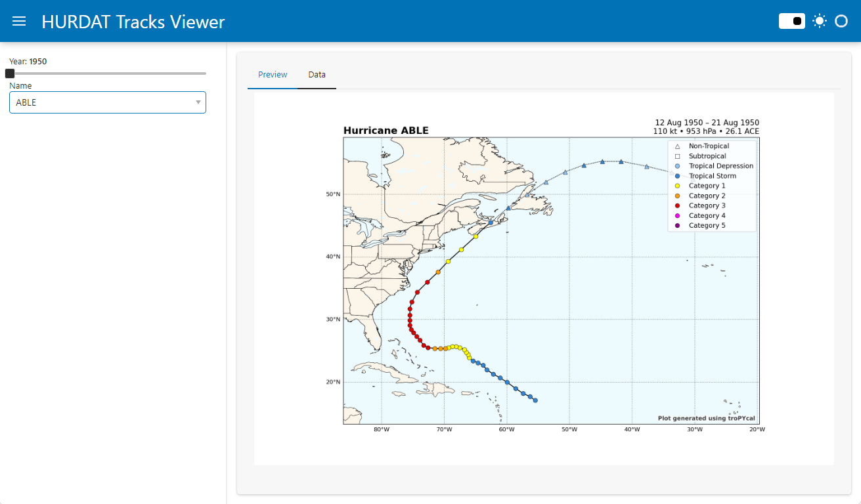Screen dimensions: 861x504
Task: Click the Hurricane ABLE plot title
Action: click(386, 131)
